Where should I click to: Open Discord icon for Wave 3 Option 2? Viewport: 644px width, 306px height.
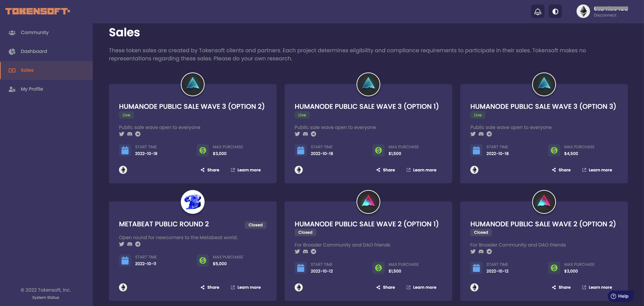click(x=130, y=134)
